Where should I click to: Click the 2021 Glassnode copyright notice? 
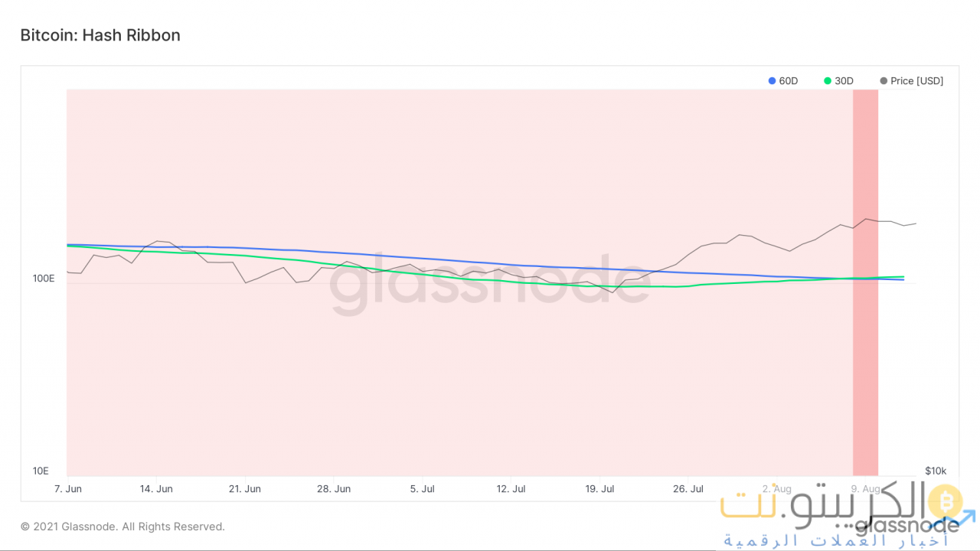[x=122, y=527]
